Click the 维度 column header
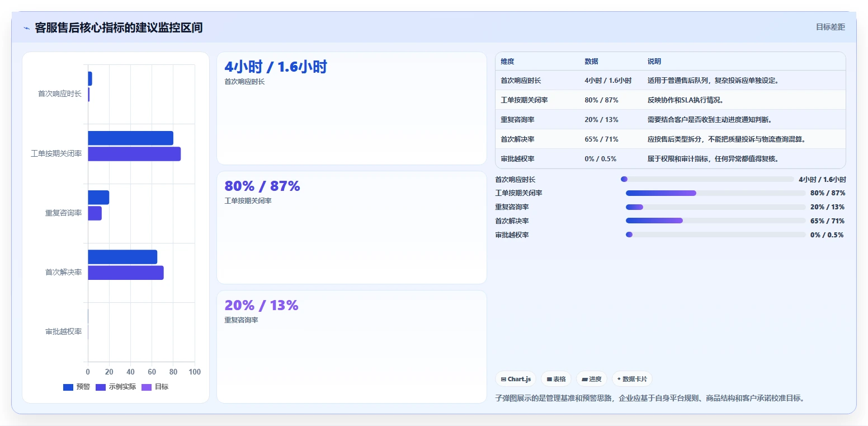 (507, 62)
